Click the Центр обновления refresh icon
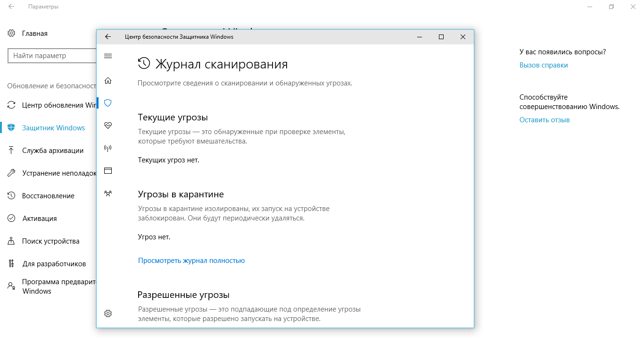 coord(11,105)
